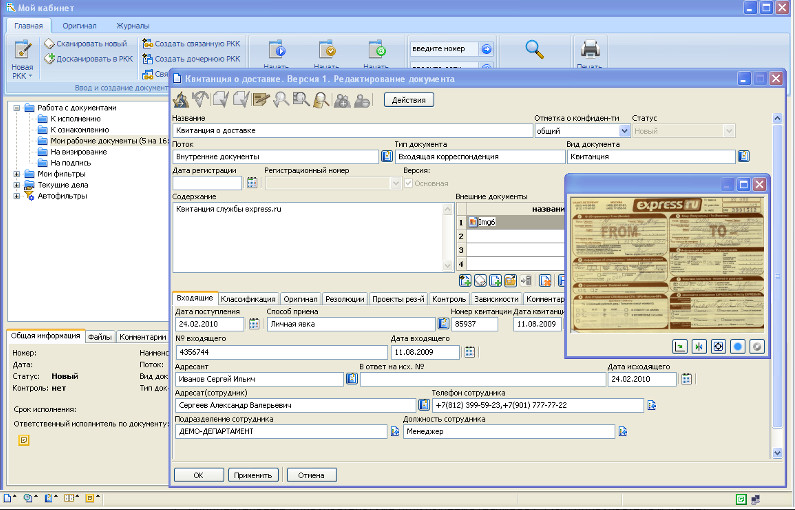The image size is (795, 510).
Task: Open Отметка о конфиден-ти dropdown
Action: point(625,130)
